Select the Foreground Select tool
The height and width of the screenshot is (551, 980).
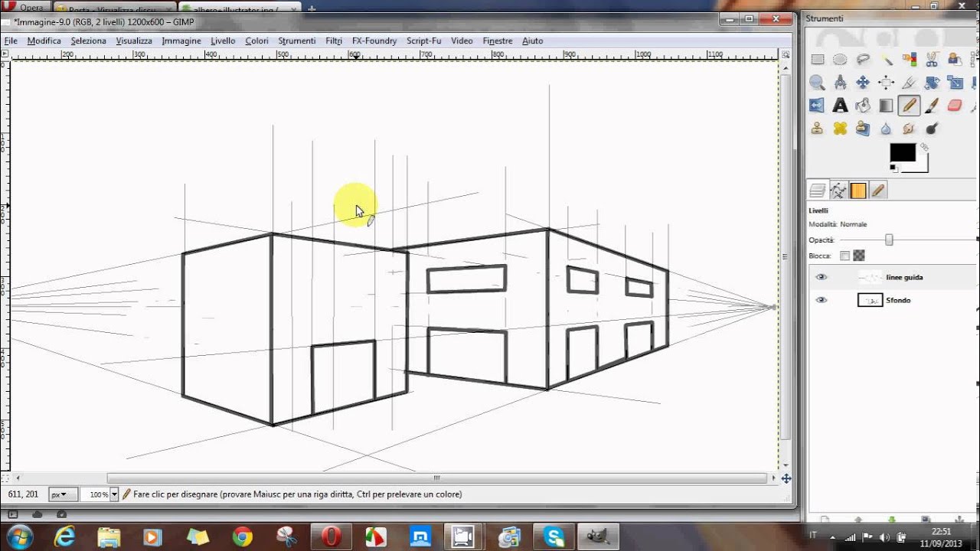[x=955, y=59]
